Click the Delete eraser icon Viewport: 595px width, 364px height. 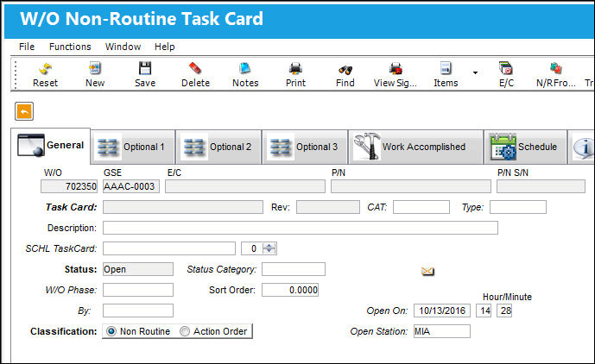tap(195, 69)
